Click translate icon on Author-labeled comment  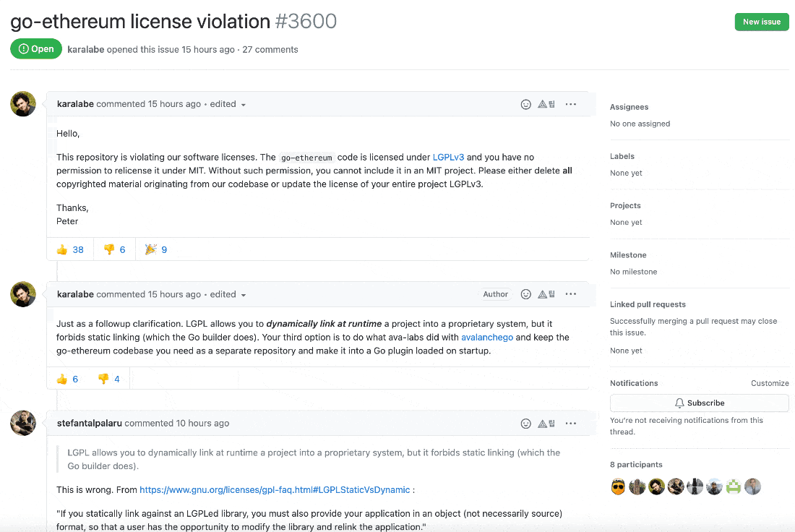(546, 294)
